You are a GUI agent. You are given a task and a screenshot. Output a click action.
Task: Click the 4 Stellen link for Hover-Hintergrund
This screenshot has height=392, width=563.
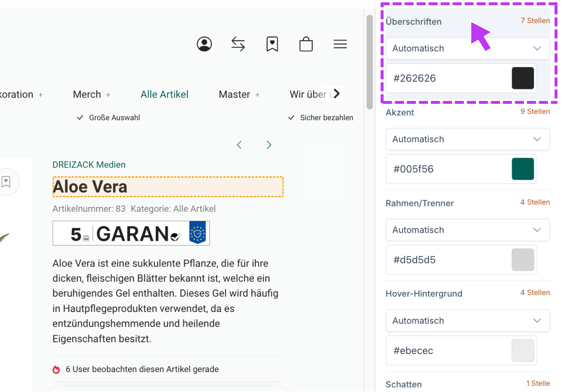pyautogui.click(x=535, y=293)
